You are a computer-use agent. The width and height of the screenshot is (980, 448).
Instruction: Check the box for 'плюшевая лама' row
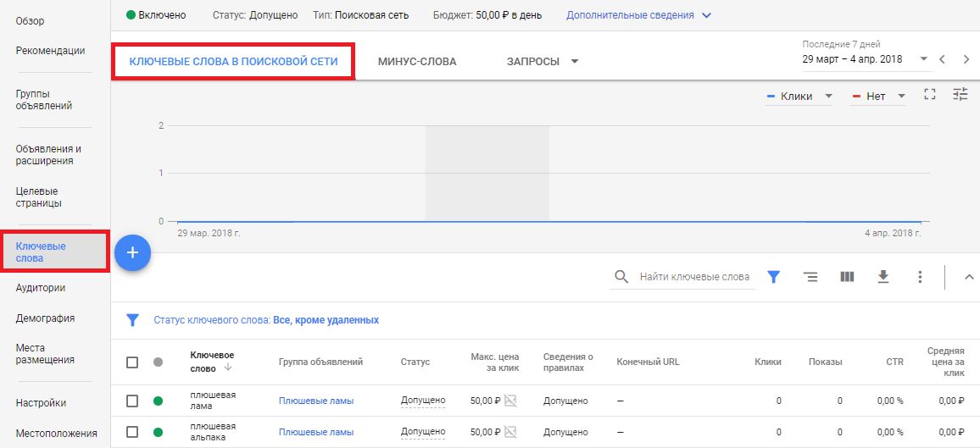tap(132, 401)
